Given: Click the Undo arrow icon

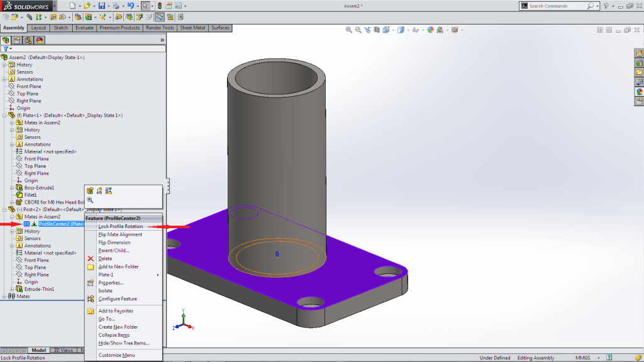Looking at the screenshot, I should click(130, 6).
